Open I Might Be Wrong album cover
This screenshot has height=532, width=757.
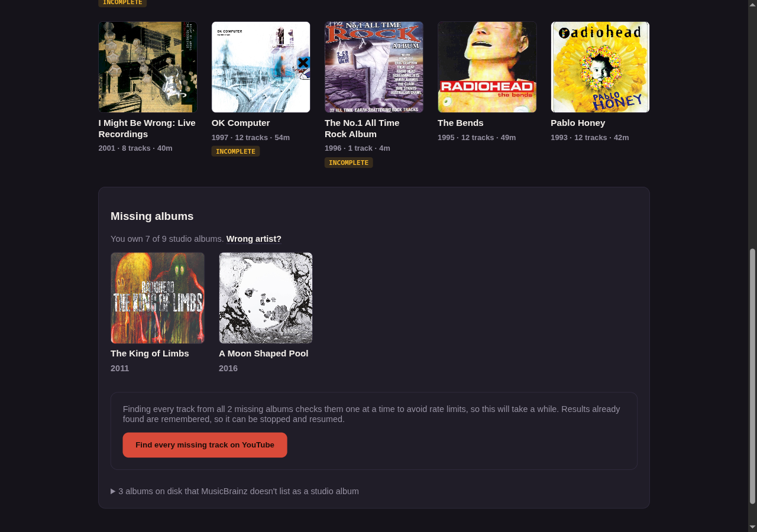pyautogui.click(x=147, y=67)
